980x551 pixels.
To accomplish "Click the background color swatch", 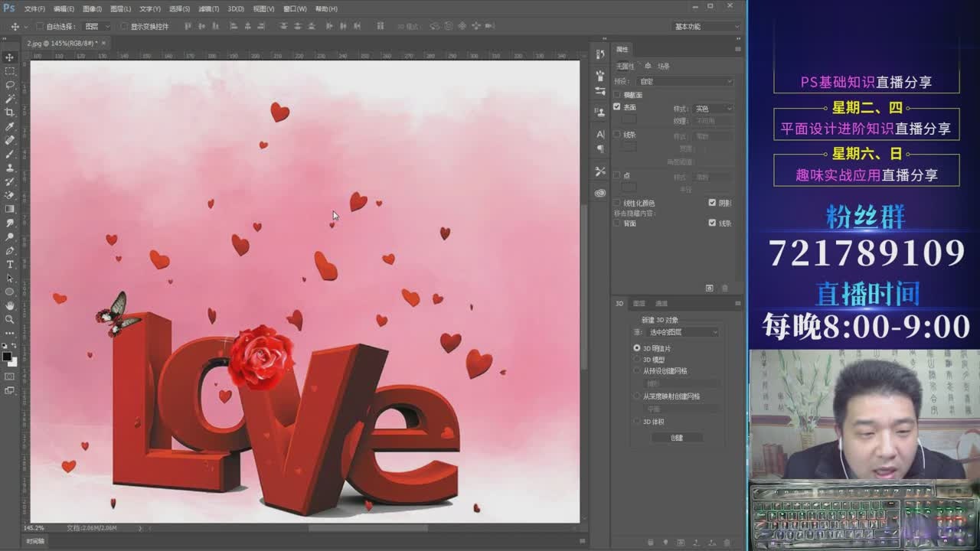I will pyautogui.click(x=13, y=362).
